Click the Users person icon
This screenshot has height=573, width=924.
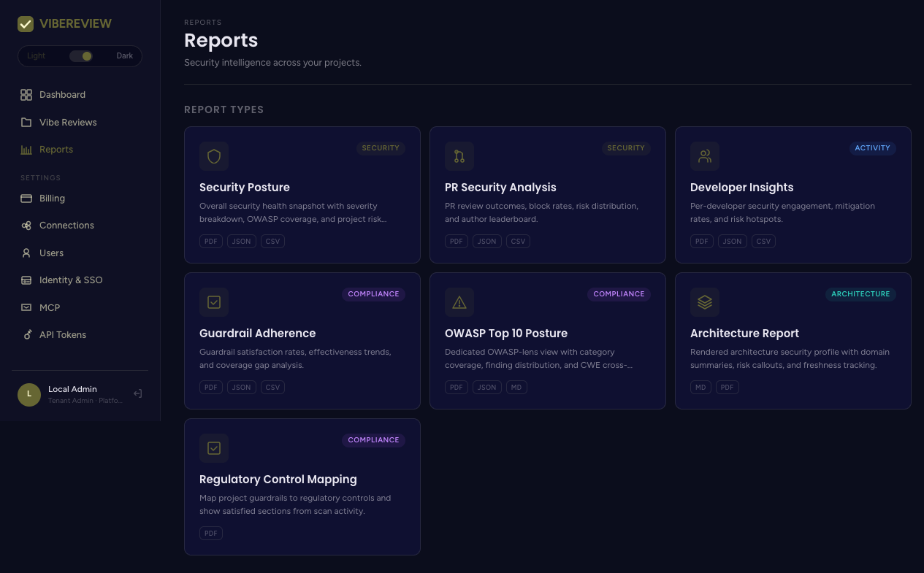pyautogui.click(x=26, y=253)
